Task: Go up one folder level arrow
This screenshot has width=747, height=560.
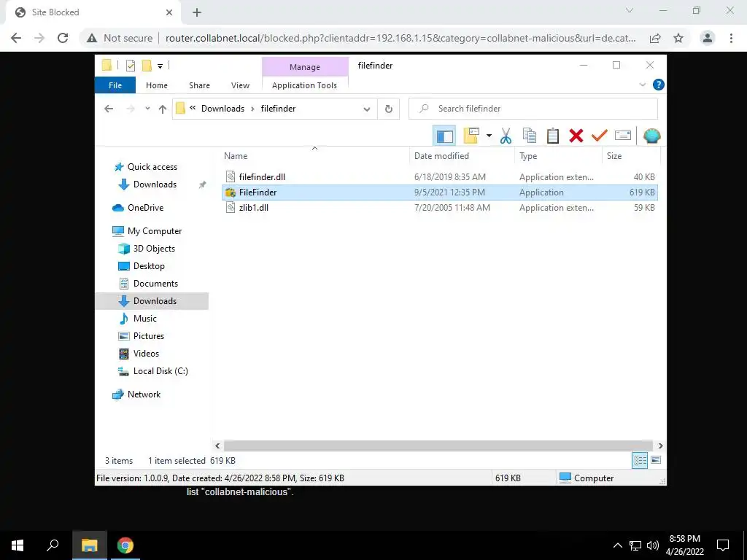Action: click(x=163, y=109)
